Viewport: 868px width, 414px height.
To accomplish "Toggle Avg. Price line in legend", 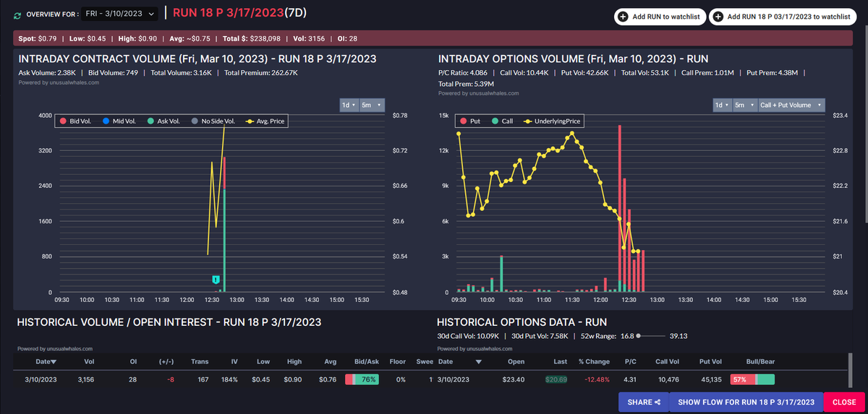I will pyautogui.click(x=266, y=122).
